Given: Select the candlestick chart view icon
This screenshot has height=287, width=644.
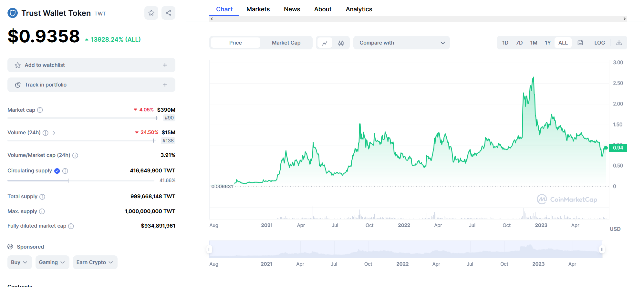Looking at the screenshot, I should point(341,43).
